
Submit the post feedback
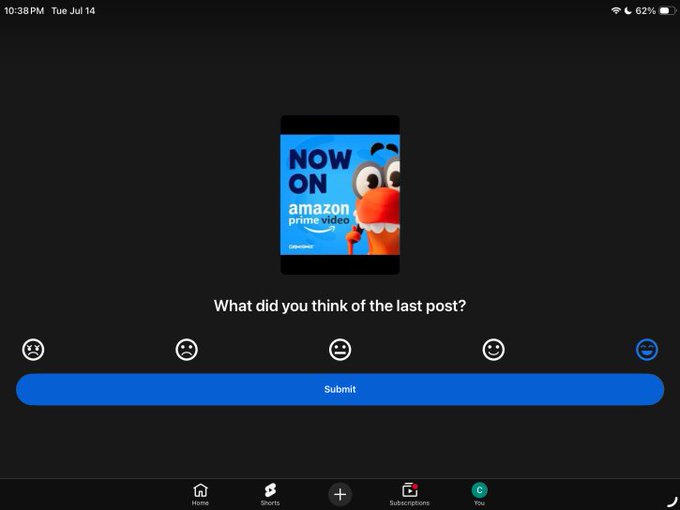[340, 389]
